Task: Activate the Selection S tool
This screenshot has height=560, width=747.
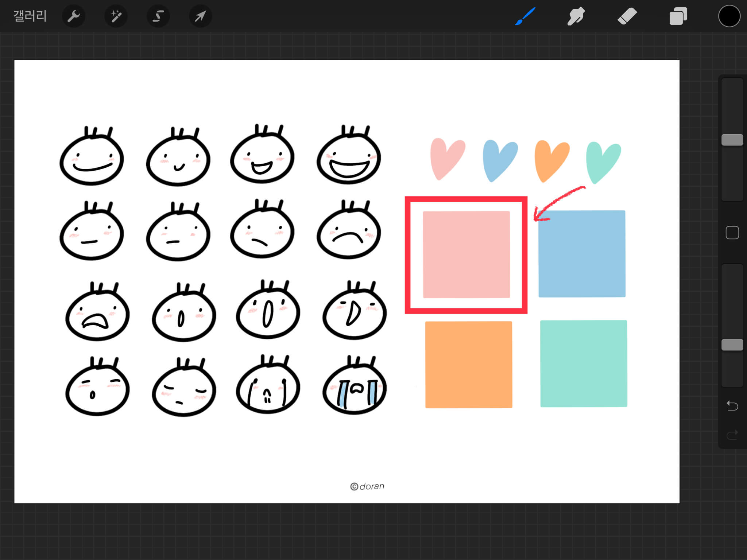Action: point(158,16)
